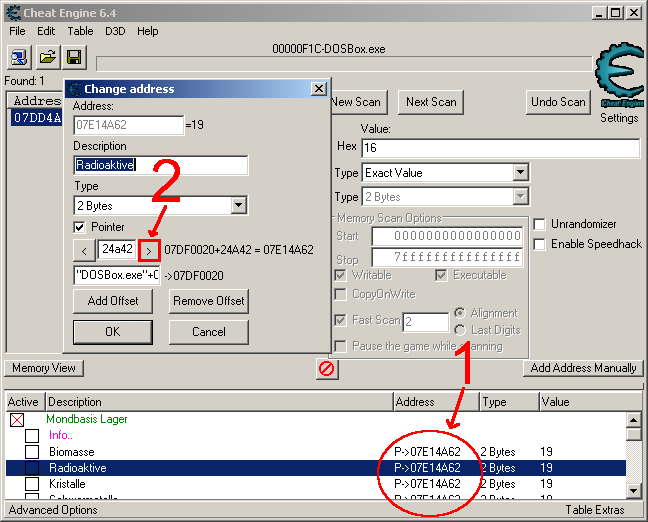Open the D3D menu
Screen dimensions: 648x522
click(115, 31)
